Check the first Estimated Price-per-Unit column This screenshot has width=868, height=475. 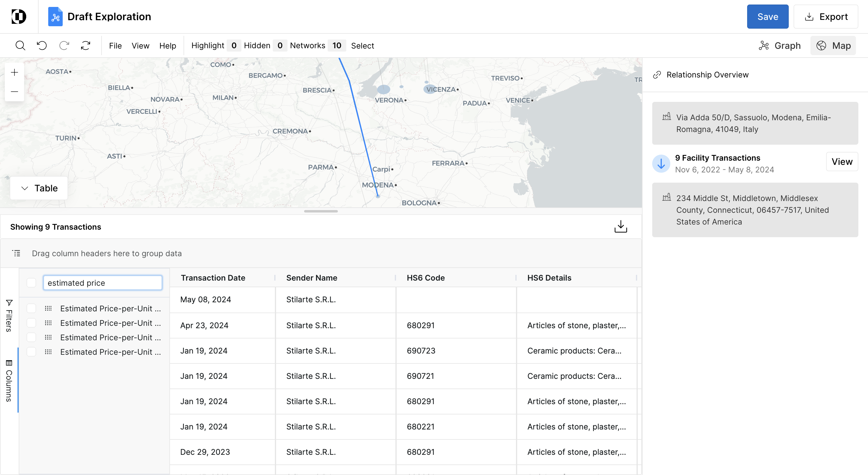click(x=31, y=308)
